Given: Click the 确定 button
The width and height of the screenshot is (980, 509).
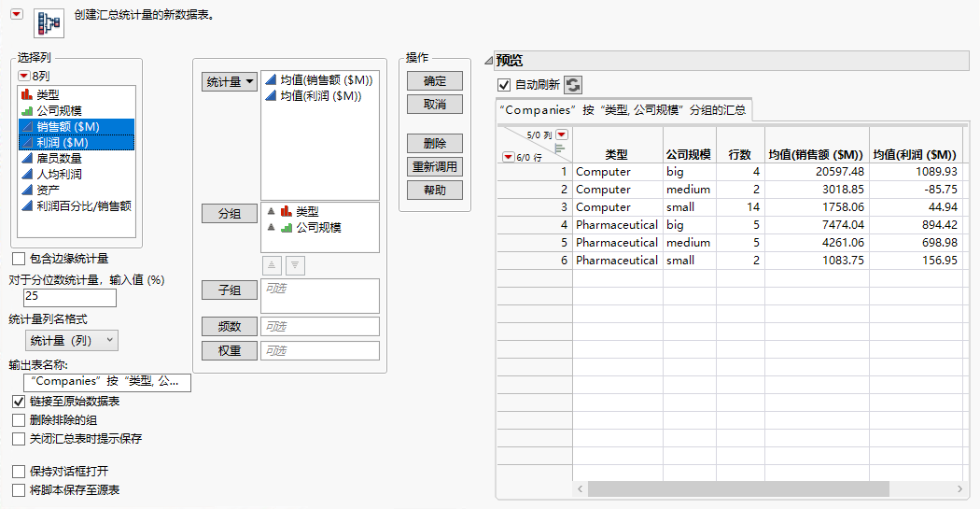Looking at the screenshot, I should [435, 80].
